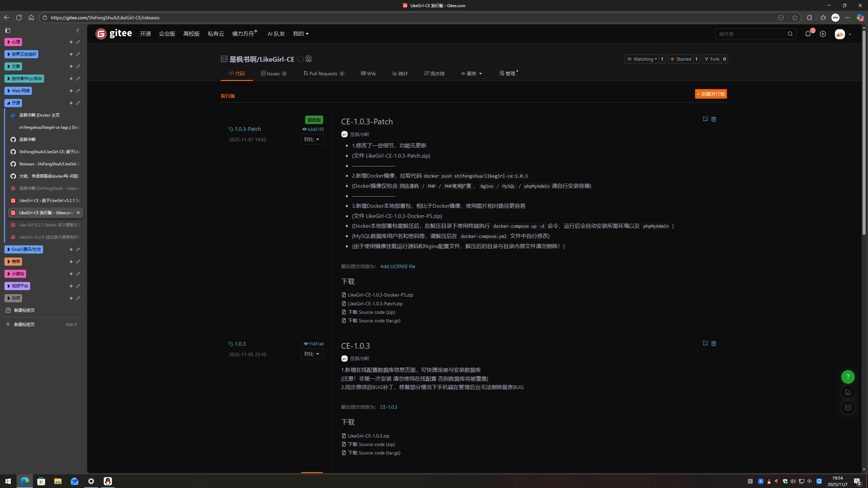Screen dimensions: 868x488
Task: Open the Wiki tab
Action: [369, 74]
